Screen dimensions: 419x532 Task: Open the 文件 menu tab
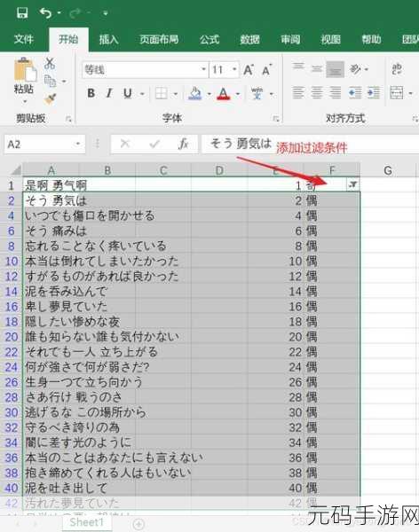(x=23, y=39)
